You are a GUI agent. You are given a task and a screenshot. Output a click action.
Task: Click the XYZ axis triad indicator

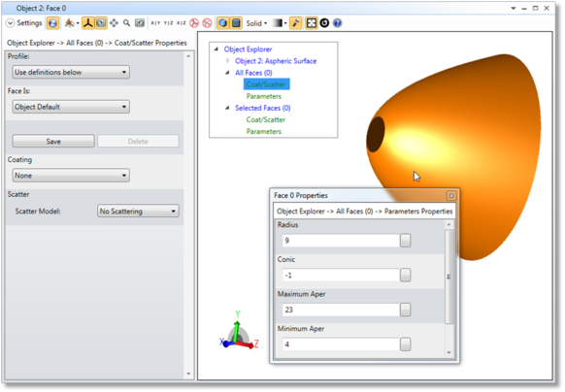[x=239, y=331]
